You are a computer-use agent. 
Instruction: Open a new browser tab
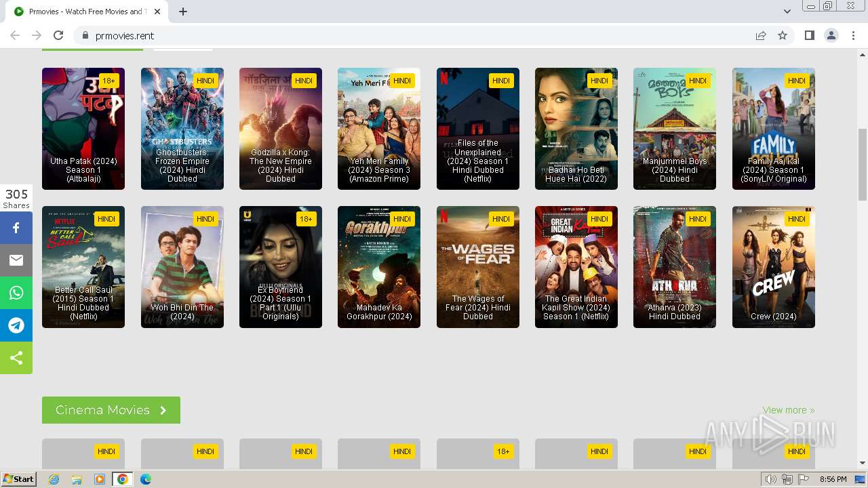coord(183,12)
